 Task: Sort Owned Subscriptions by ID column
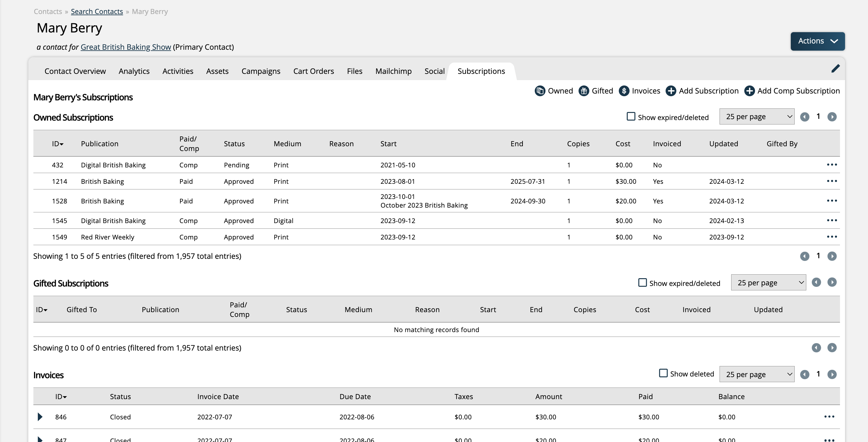[x=57, y=144]
